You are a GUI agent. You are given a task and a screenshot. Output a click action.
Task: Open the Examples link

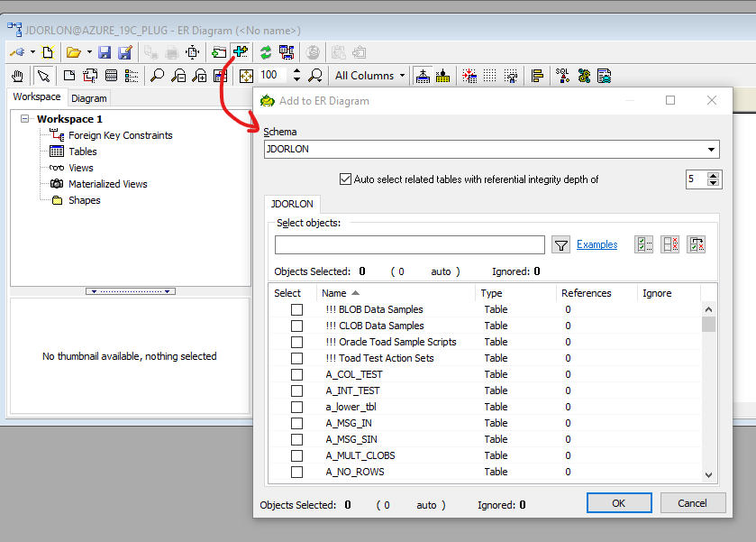[x=597, y=244]
